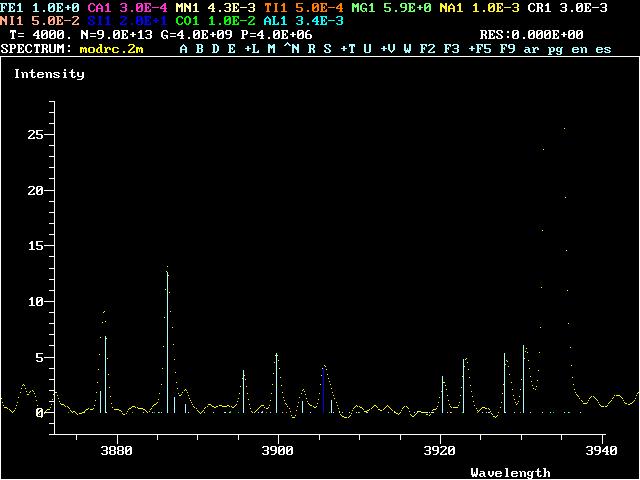Viewport: 640px width, 480px height.
Task: Select the CR1 element label
Action: coord(540,8)
